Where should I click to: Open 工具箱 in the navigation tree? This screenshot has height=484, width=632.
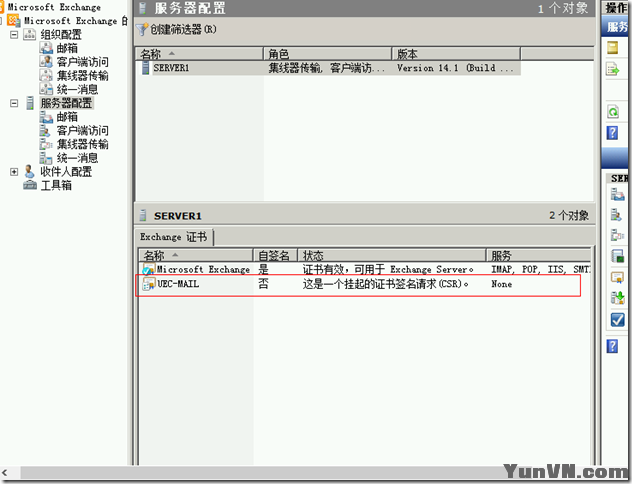(56, 185)
